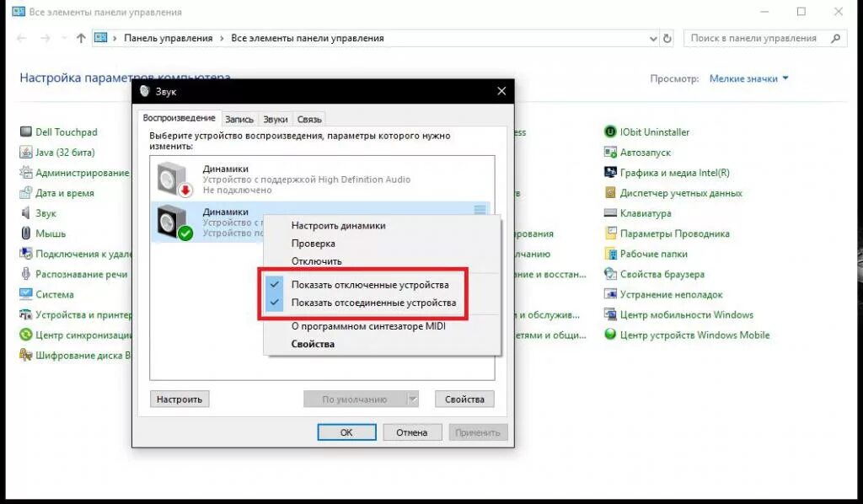863x504 pixels.
Task: Click Все элементы панели управления breadcrumb
Action: coord(307,38)
